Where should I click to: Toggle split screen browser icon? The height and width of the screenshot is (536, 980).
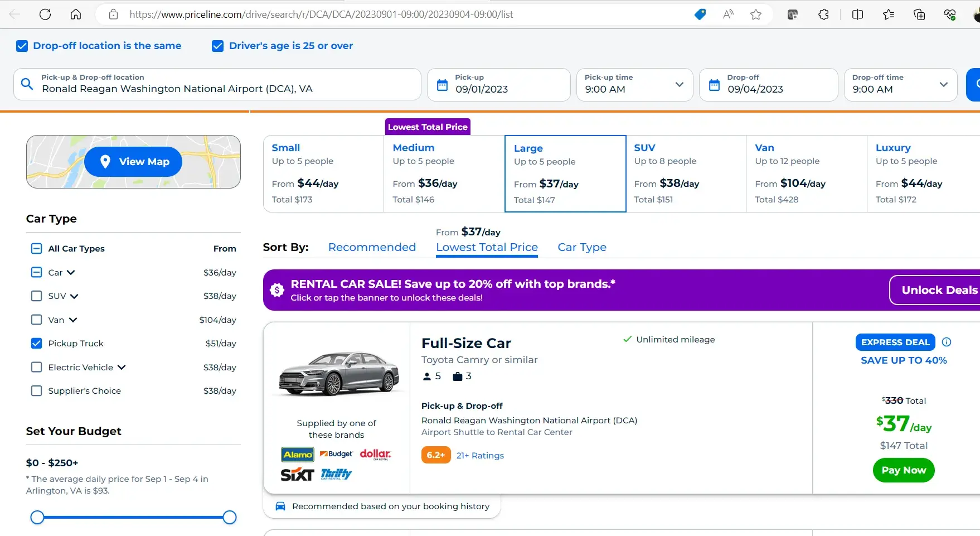coord(858,15)
